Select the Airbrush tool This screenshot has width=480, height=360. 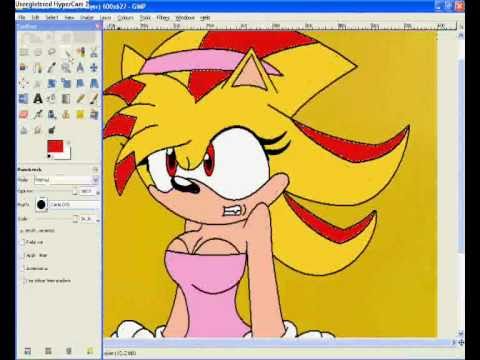click(x=38, y=115)
